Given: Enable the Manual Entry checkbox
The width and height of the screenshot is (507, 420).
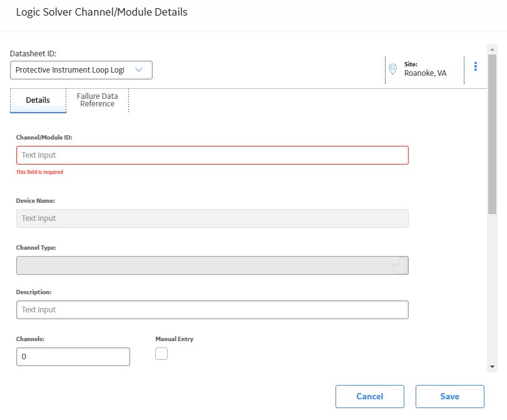Looking at the screenshot, I should (161, 354).
